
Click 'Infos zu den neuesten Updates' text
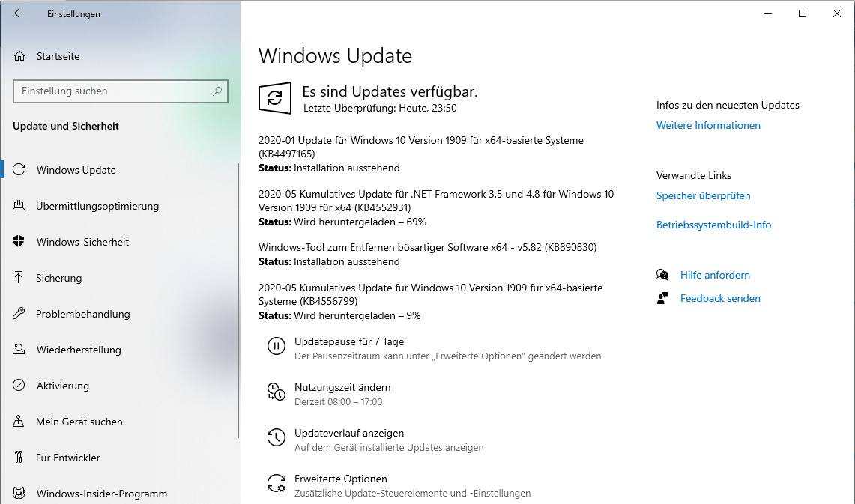coord(728,105)
